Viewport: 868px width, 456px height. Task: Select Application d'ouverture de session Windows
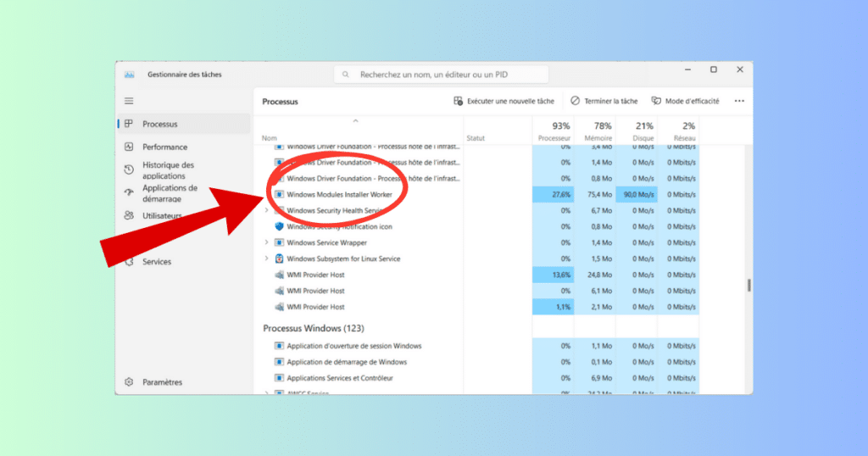click(x=477, y=346)
